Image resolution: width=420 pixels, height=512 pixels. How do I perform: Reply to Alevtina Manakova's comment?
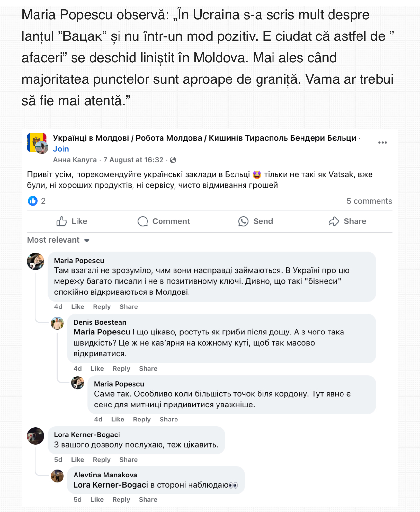(x=121, y=500)
